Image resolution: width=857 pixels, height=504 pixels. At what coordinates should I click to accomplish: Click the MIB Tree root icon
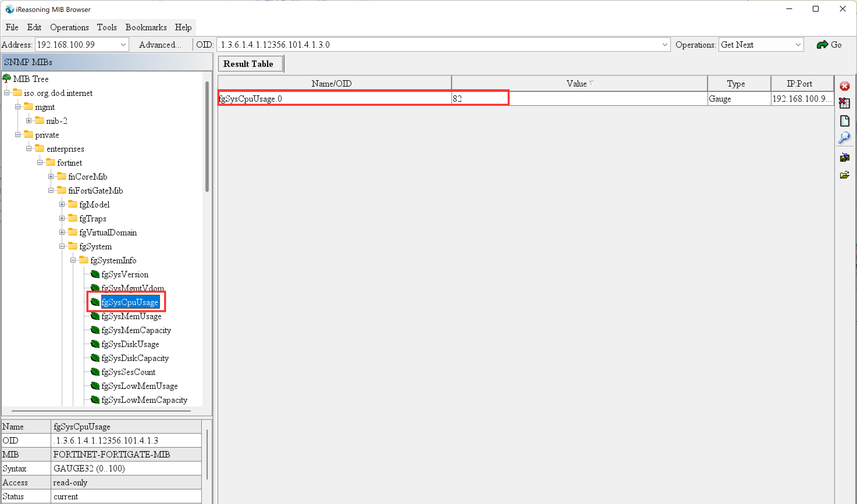pos(7,79)
